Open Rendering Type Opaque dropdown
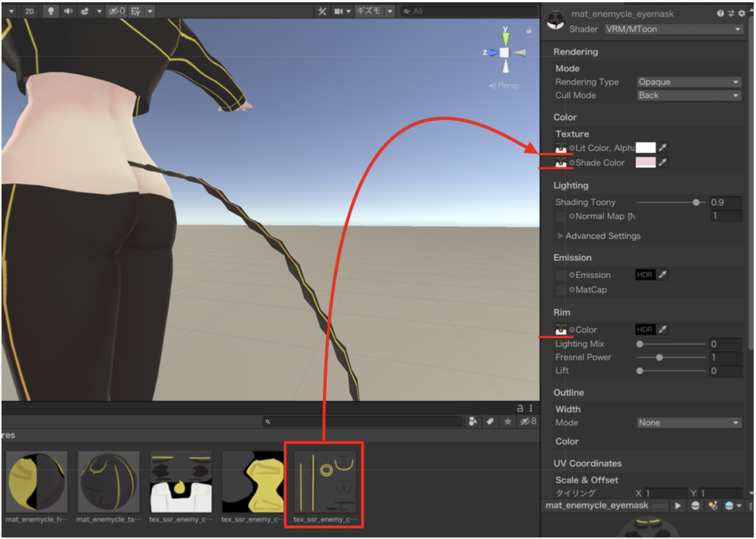This screenshot has width=756, height=539. pyautogui.click(x=689, y=82)
